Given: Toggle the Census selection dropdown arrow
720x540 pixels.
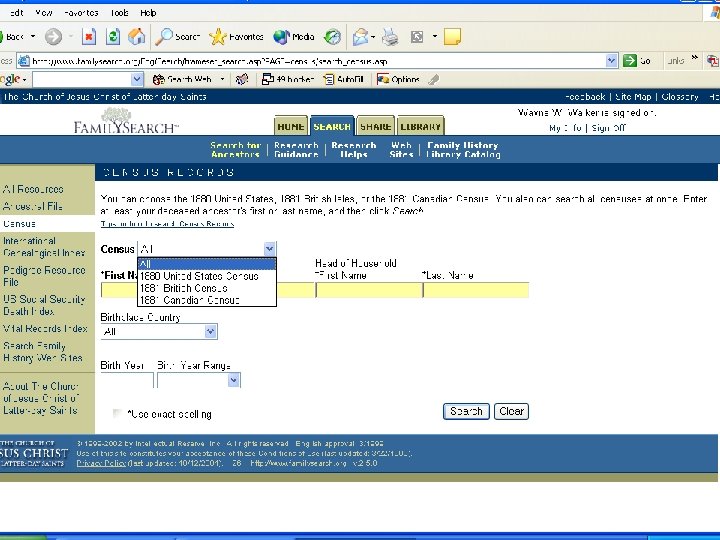Looking at the screenshot, I should click(270, 249).
